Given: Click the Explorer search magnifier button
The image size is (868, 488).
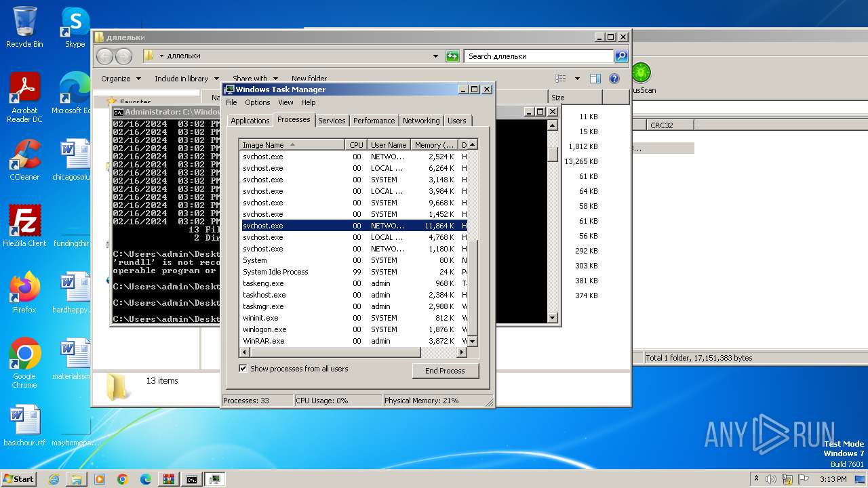Looking at the screenshot, I should 621,56.
